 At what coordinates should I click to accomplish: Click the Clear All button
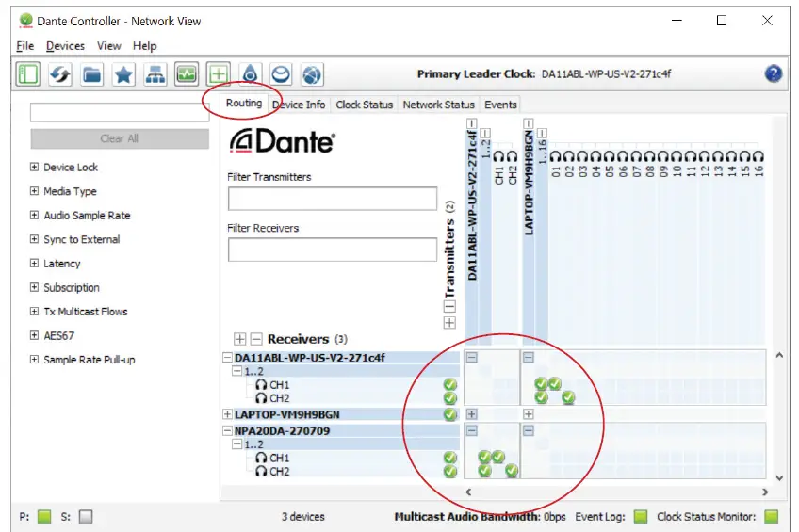[120, 138]
